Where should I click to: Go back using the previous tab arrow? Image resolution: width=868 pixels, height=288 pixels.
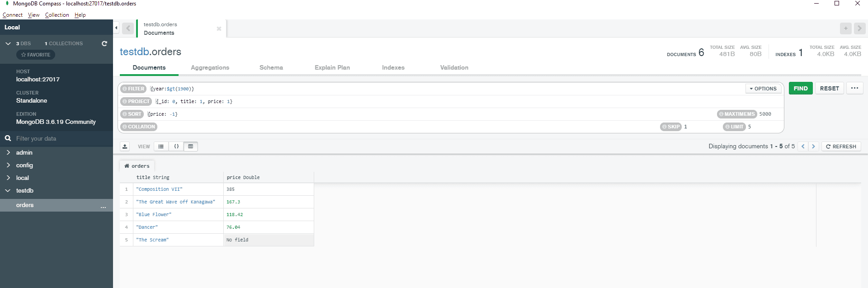click(x=128, y=28)
